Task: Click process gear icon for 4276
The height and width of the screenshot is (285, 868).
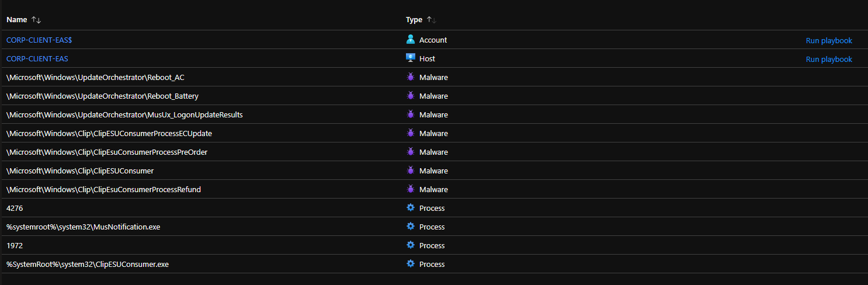Action: click(x=411, y=208)
